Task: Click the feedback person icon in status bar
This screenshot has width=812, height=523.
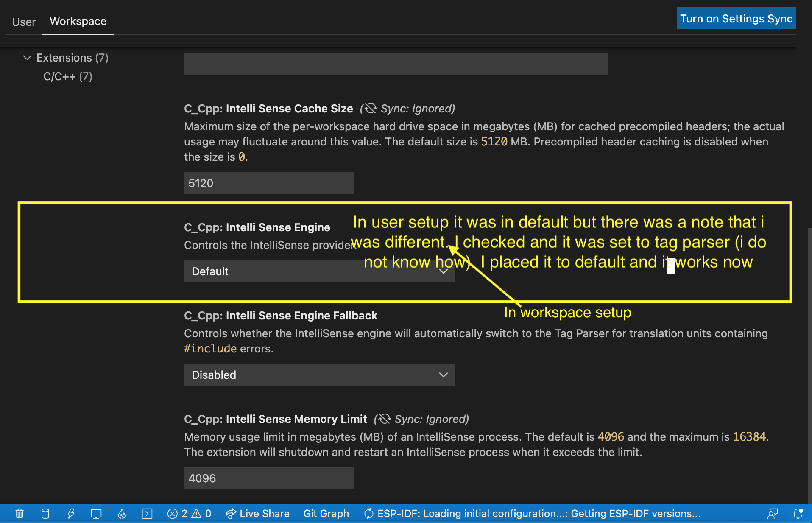Action: [773, 513]
